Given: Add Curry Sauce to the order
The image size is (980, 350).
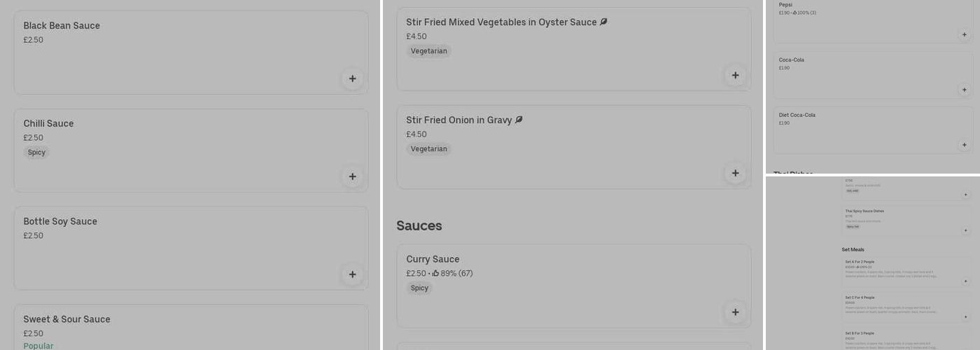Looking at the screenshot, I should pos(735,312).
